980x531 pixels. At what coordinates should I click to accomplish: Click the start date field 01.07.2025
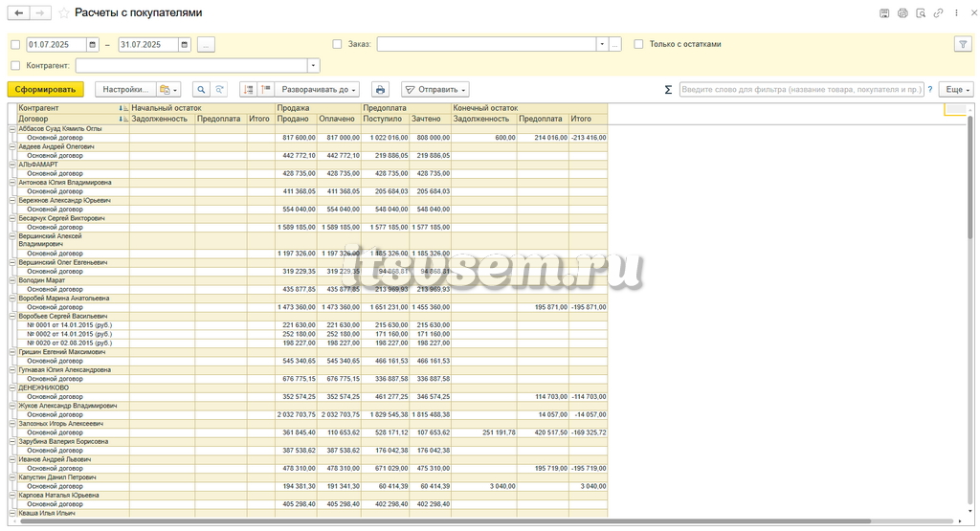[56, 45]
